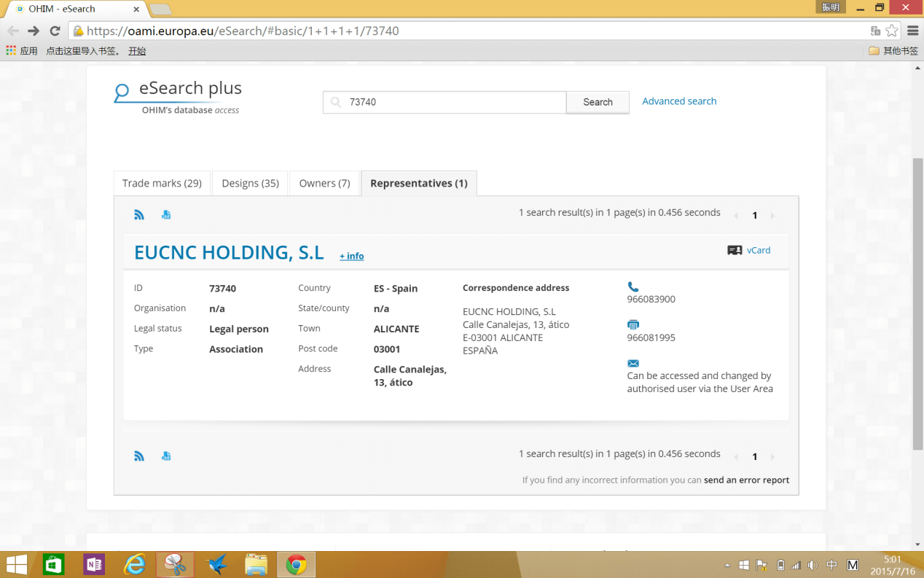Bookmark this page with the star icon

coord(892,31)
